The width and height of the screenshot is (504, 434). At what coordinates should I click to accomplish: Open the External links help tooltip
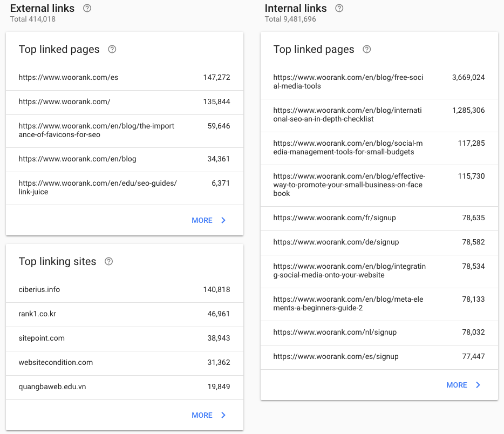click(87, 8)
